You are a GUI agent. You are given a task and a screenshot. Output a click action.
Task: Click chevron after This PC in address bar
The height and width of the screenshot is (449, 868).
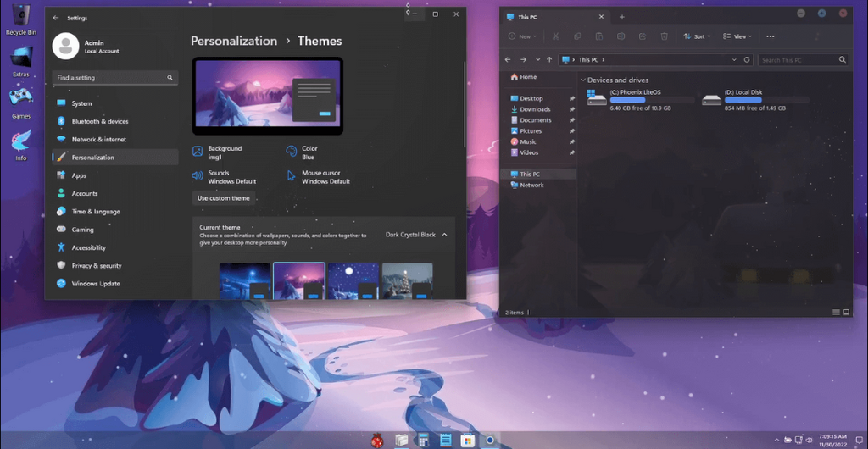tap(604, 59)
